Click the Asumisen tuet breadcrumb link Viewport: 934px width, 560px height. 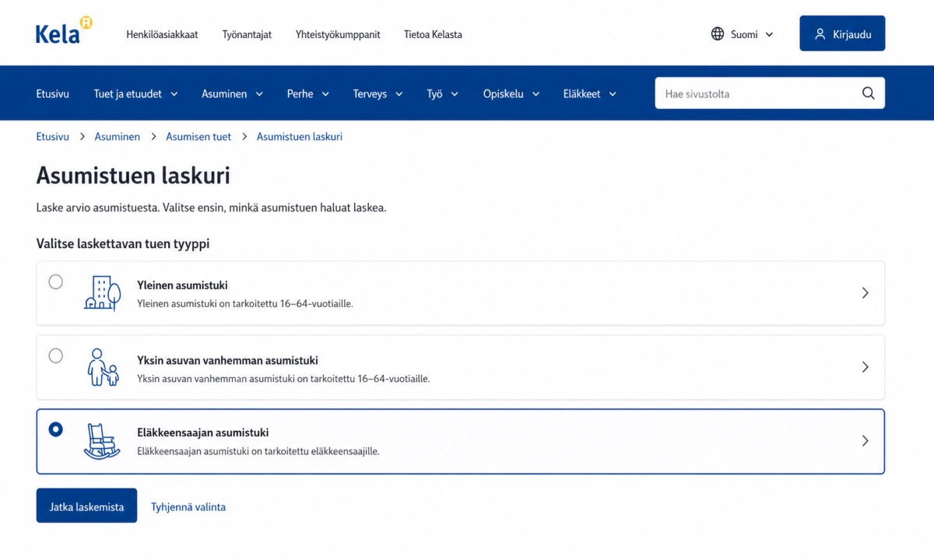coord(198,137)
